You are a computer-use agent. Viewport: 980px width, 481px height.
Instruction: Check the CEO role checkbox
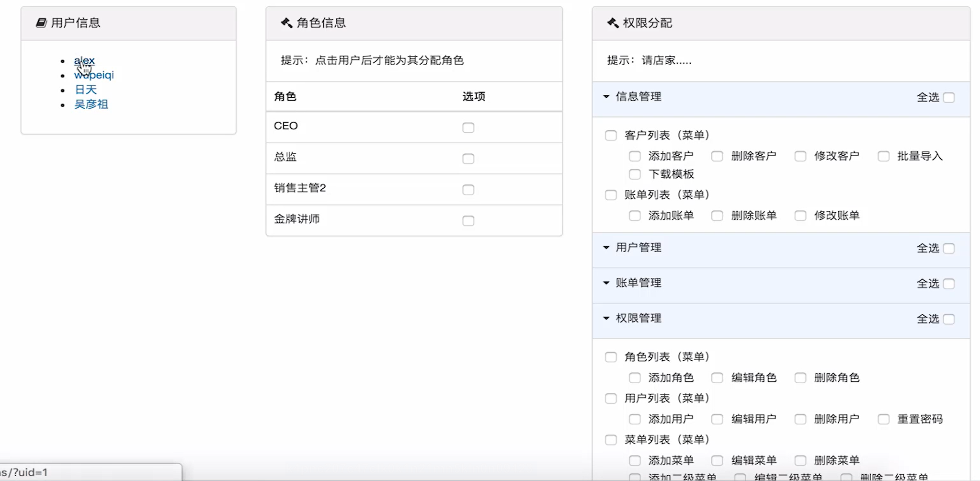468,127
